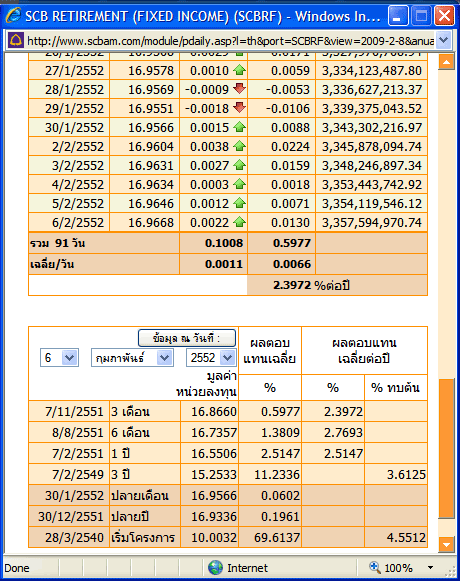Click the Done status text
460x581 pixels.
pyautogui.click(x=17, y=568)
